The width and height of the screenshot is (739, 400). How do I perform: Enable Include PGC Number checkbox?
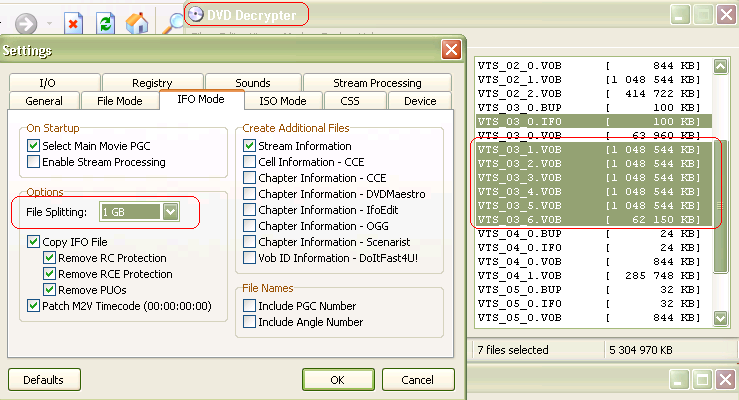click(x=249, y=306)
